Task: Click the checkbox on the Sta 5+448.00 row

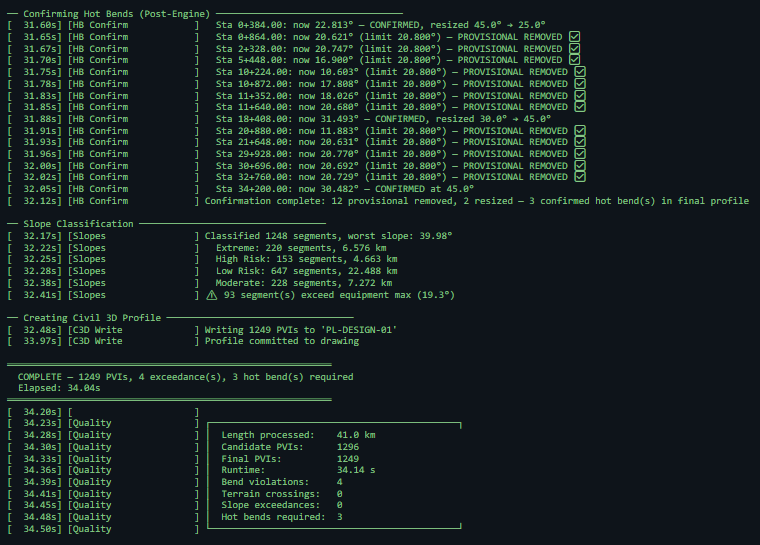Action: pyautogui.click(x=574, y=60)
